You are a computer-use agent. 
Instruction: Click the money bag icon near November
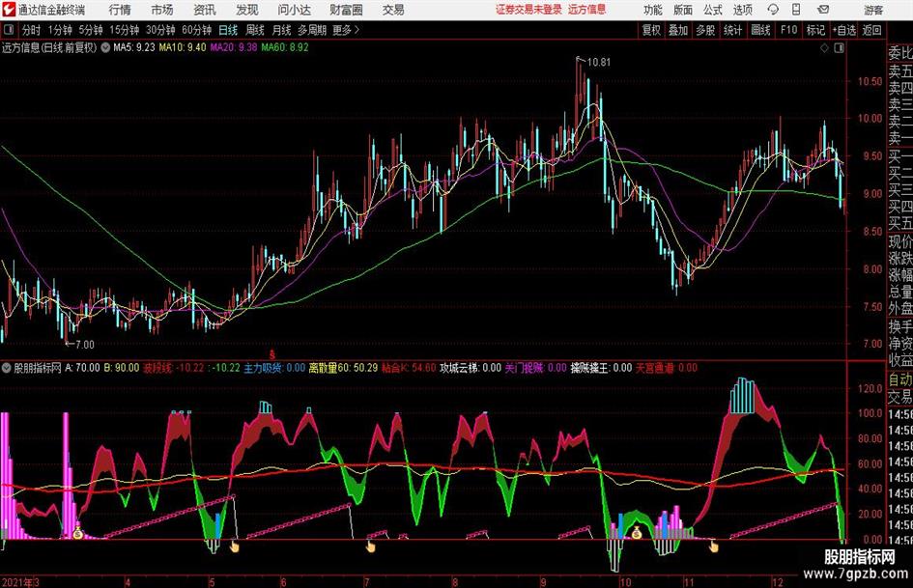click(637, 532)
